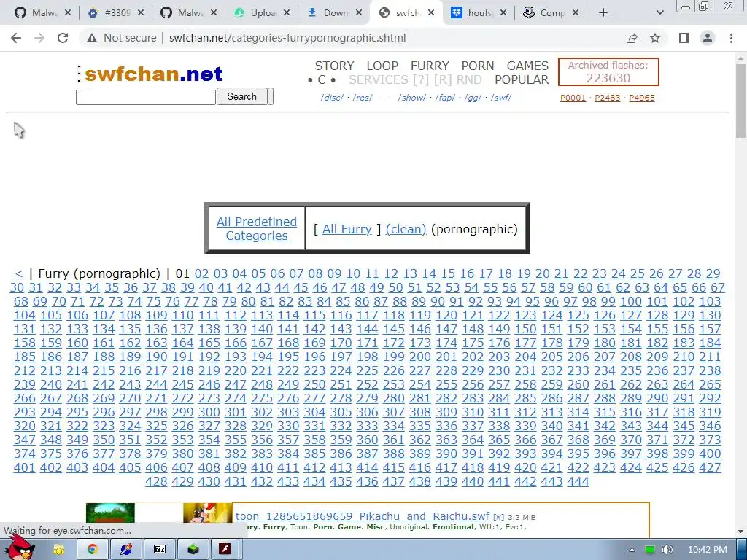Image resolution: width=747 pixels, height=560 pixels.
Task: Share this page using the share icon
Action: (x=632, y=38)
